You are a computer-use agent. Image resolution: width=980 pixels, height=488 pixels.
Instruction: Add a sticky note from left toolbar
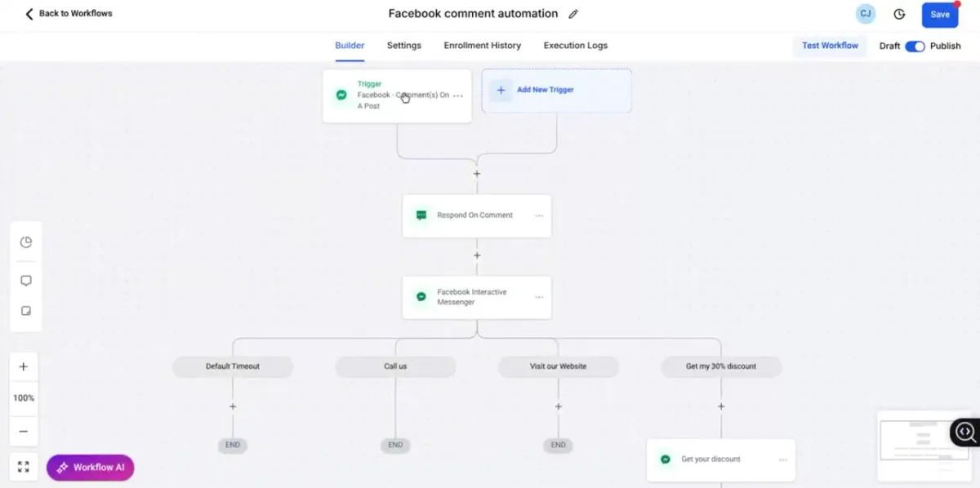[x=25, y=311]
